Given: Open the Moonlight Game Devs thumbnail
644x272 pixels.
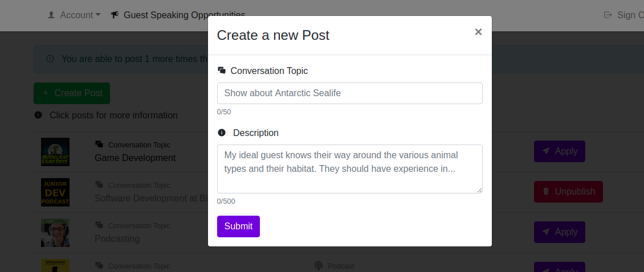Looking at the screenshot, I should tap(55, 152).
